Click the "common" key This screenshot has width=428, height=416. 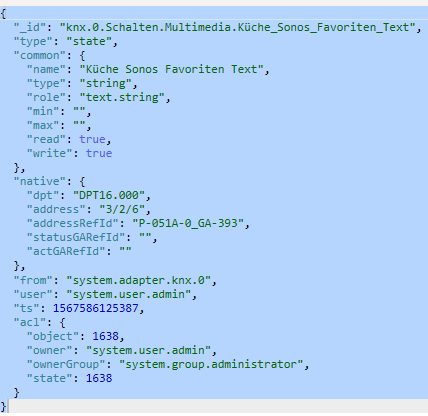click(40, 55)
